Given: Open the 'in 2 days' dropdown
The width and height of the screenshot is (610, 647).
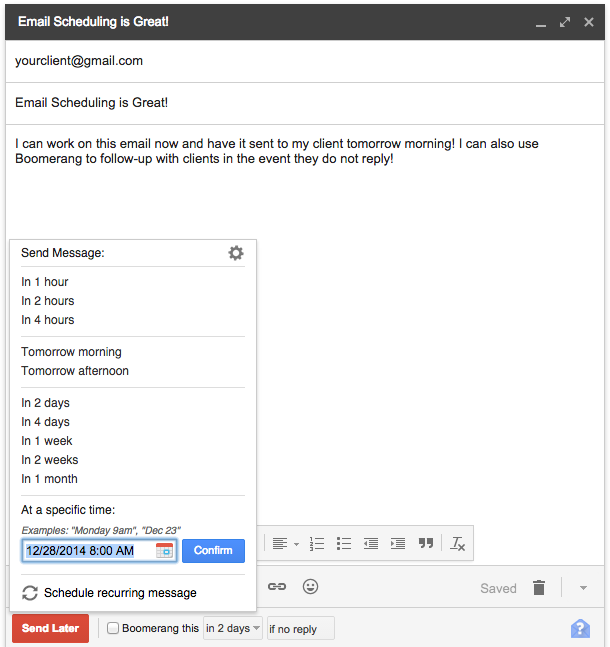Looking at the screenshot, I should 233,628.
